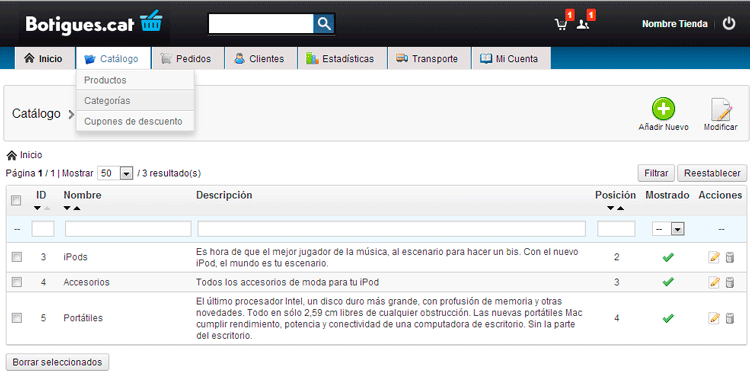Click the Descripción column header
Viewport: 750px width, 375px height.
(224, 195)
